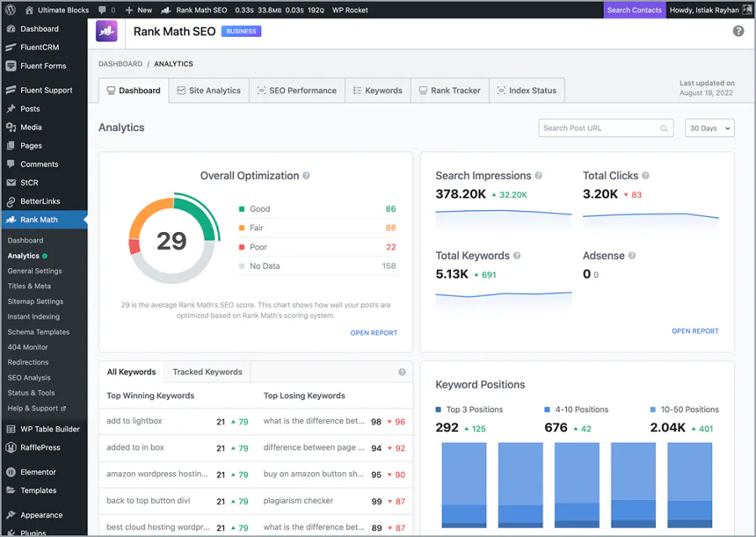Open the help question mark icon top right

click(x=738, y=31)
